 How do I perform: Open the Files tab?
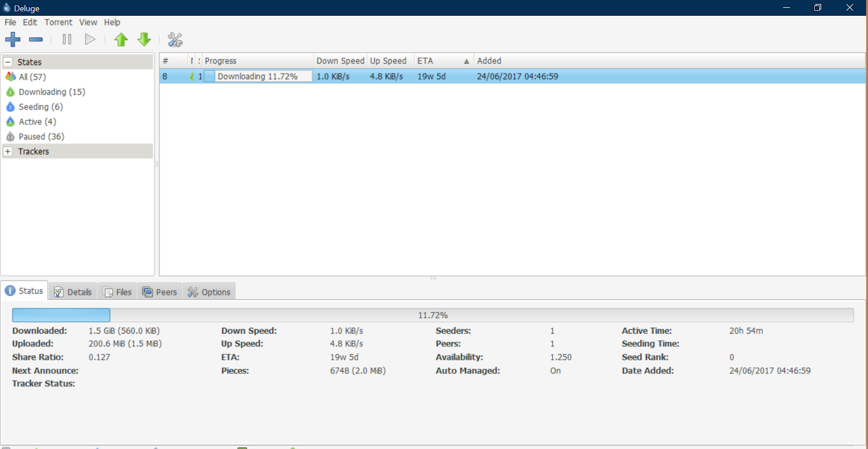(x=118, y=292)
